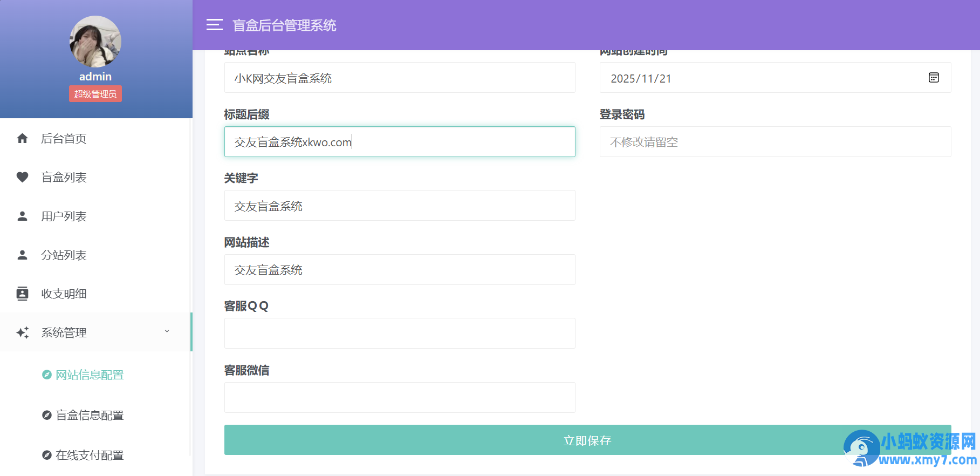Image resolution: width=980 pixels, height=476 pixels.
Task: Focus the 登录密码 input field
Action: [x=775, y=142]
